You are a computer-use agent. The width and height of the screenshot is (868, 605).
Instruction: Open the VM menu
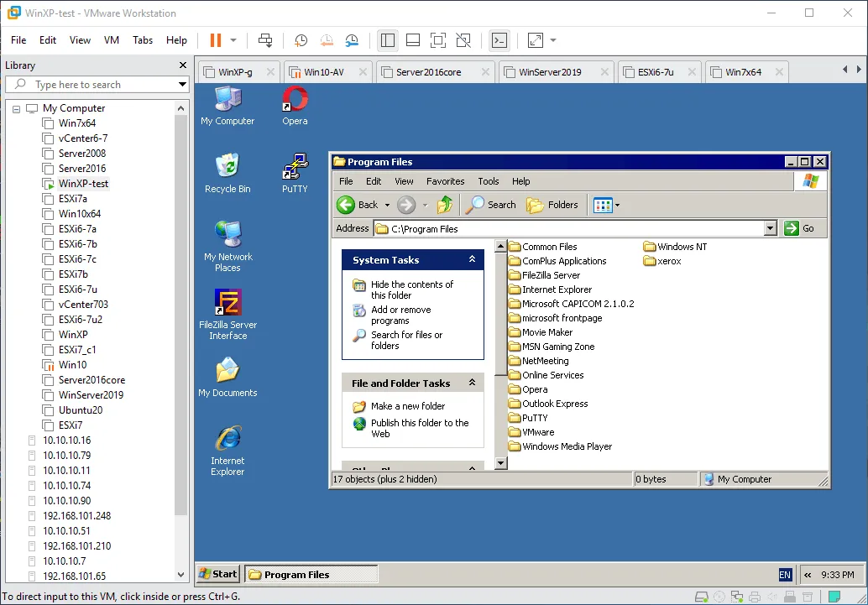[x=112, y=40]
